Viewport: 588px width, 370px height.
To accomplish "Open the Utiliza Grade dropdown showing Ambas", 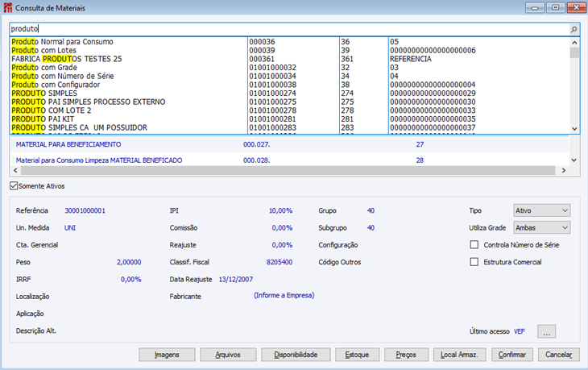I will [542, 227].
